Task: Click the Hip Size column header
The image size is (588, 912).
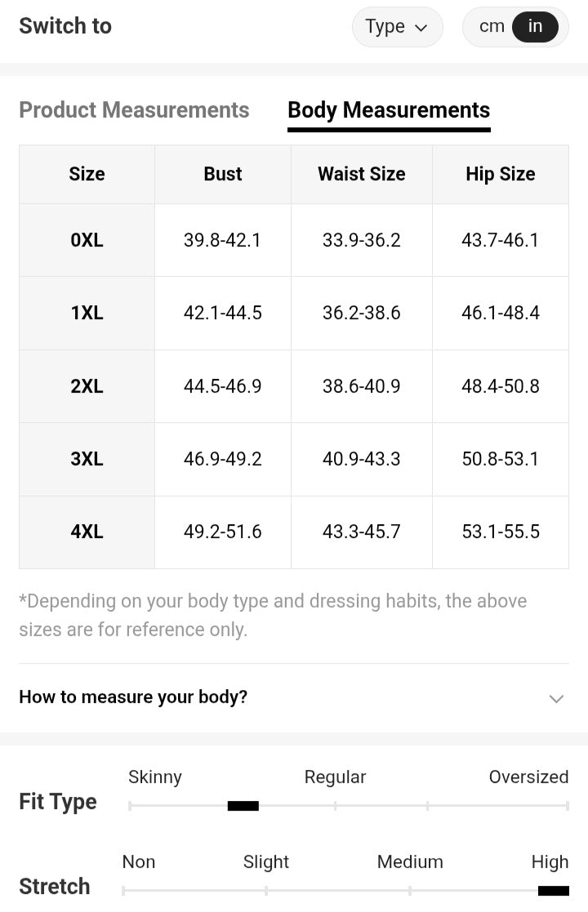Action: (x=500, y=174)
